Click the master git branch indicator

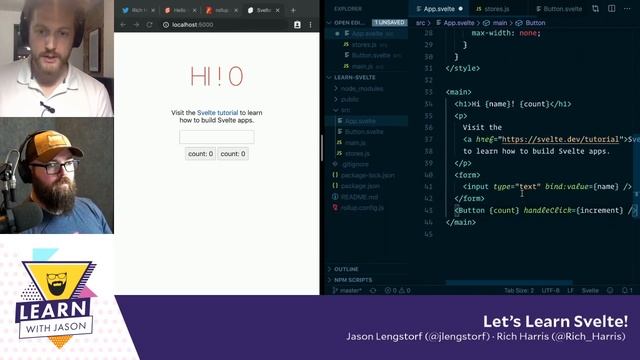pyautogui.click(x=347, y=291)
